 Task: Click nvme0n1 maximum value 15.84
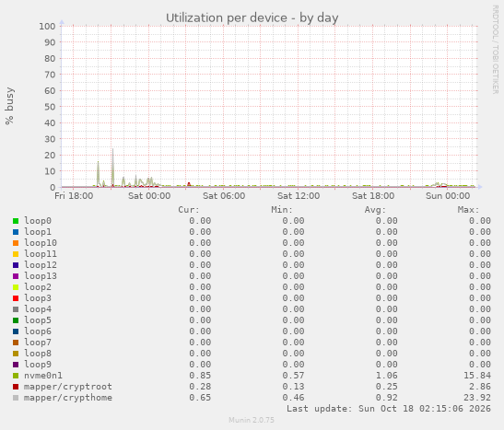[477, 376]
